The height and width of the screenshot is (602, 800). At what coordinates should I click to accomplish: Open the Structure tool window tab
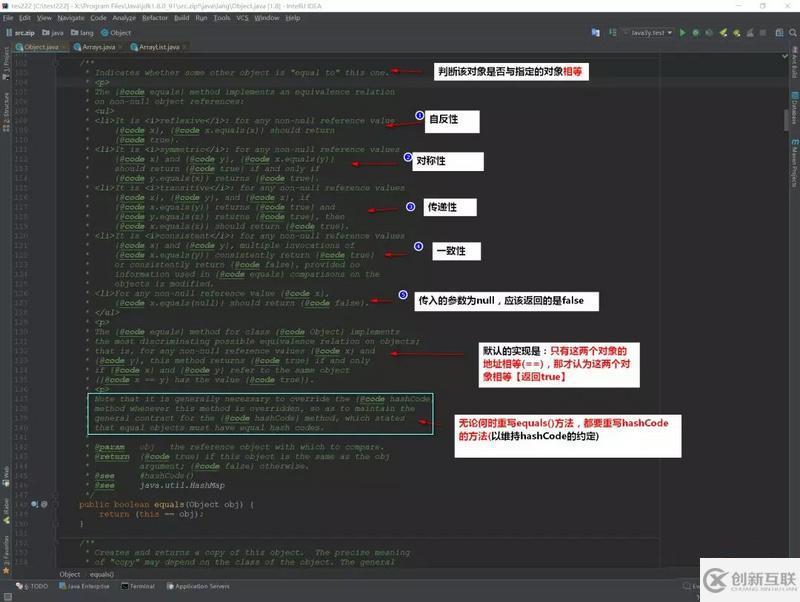pyautogui.click(x=6, y=111)
